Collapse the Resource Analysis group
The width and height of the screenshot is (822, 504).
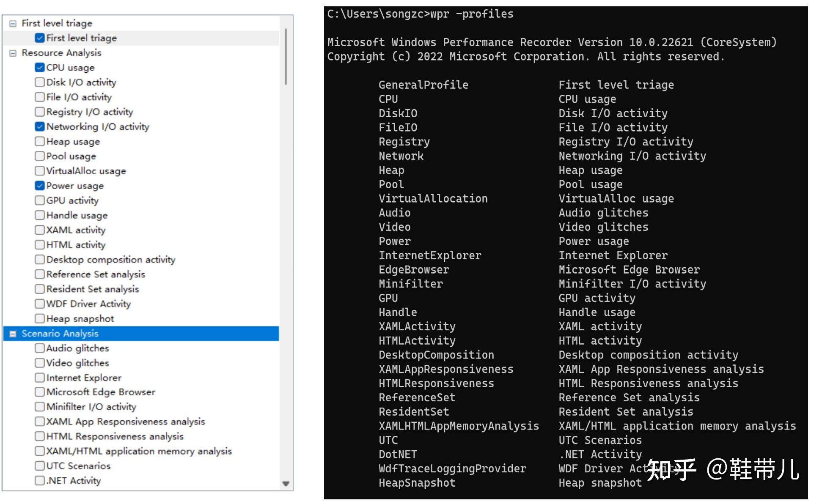pos(13,53)
